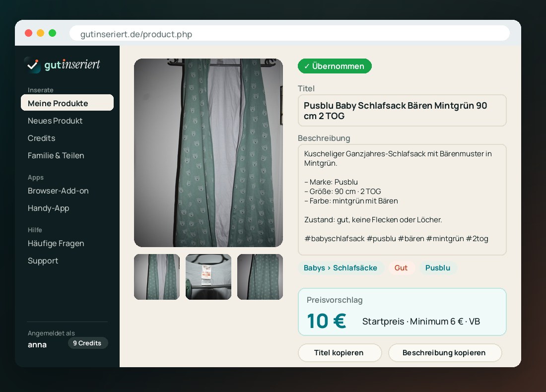Viewport: 546px width, 392px height.
Task: Select third sleeping bag thumbnail
Action: [260, 277]
